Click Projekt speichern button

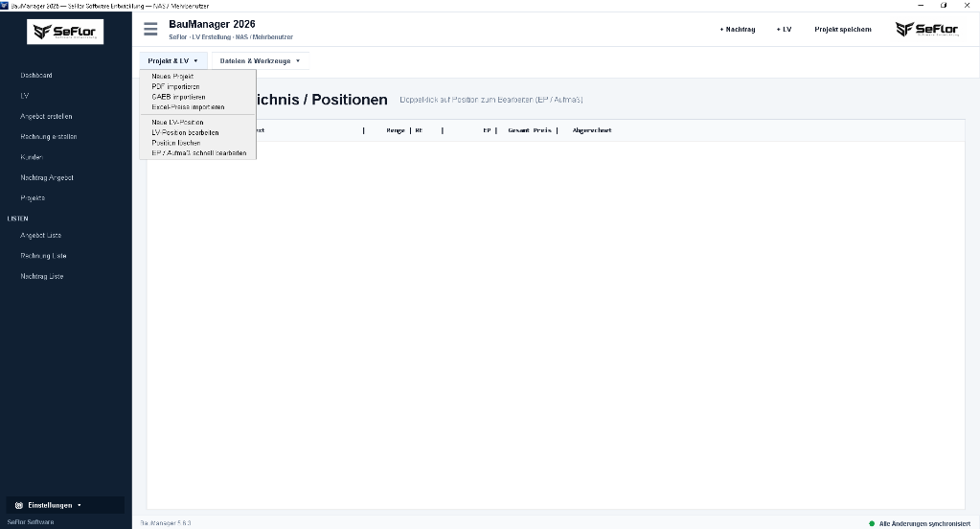[842, 30]
